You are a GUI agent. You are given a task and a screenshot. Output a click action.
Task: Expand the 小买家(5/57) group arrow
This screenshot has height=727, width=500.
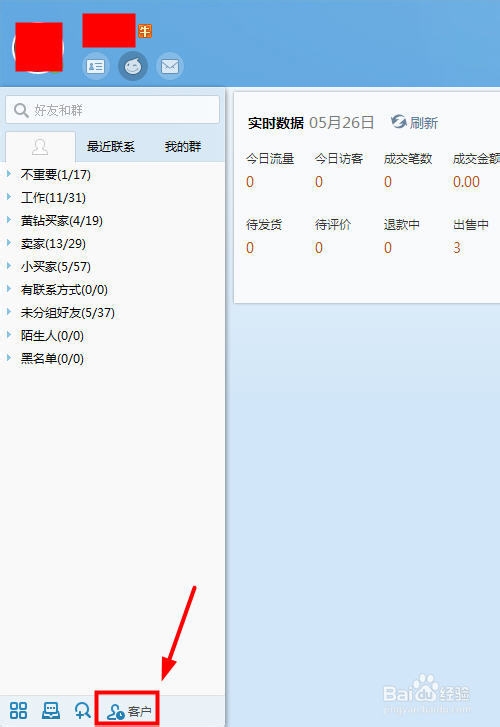tap(9, 266)
